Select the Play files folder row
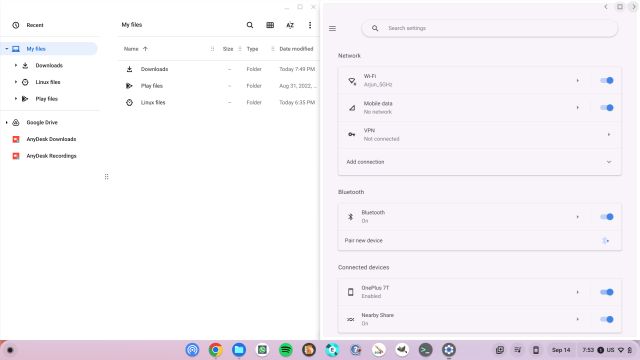The image size is (640, 360). (x=219, y=86)
